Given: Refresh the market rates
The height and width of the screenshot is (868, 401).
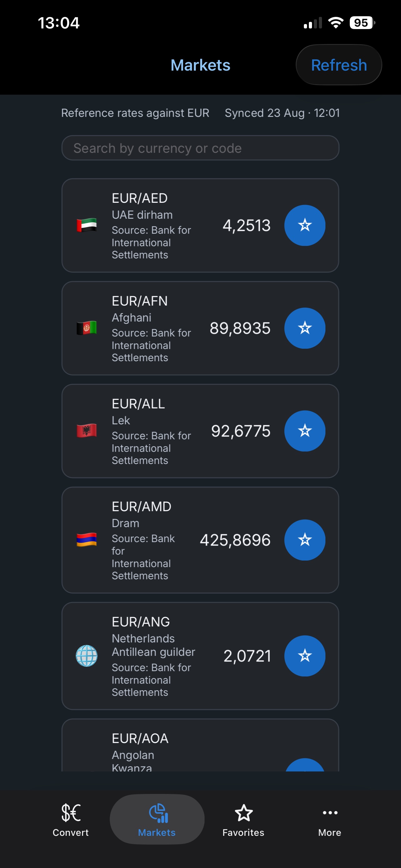Looking at the screenshot, I should 339,65.
